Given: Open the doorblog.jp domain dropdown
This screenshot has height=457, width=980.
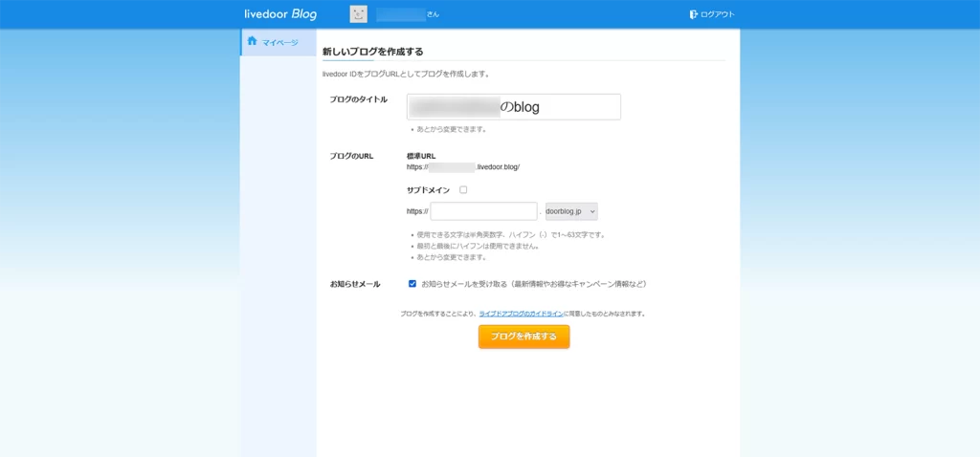Looking at the screenshot, I should coord(570,211).
